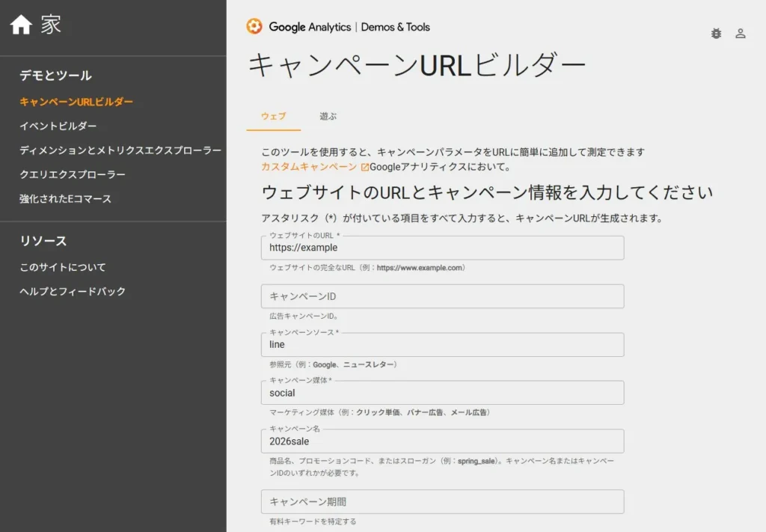This screenshot has height=532, width=766.
Task: Open キャンペーンURLビルダー in the sidebar
Action: pyautogui.click(x=76, y=102)
